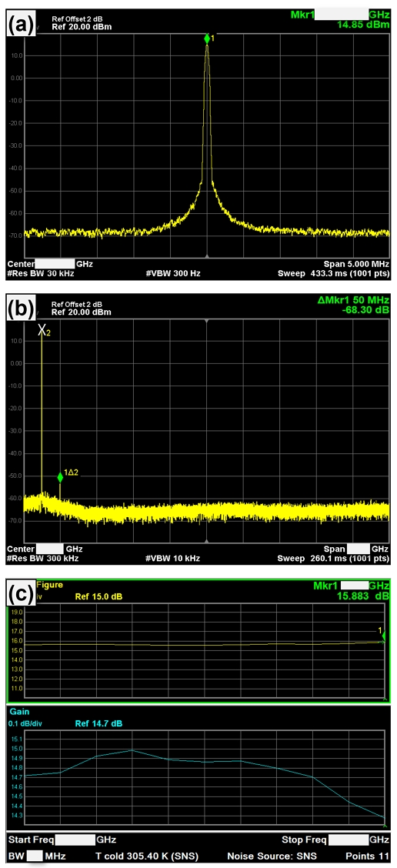397x868 pixels.
Task: Click the '-68.30 dB' delta value
Action: [x=366, y=310]
